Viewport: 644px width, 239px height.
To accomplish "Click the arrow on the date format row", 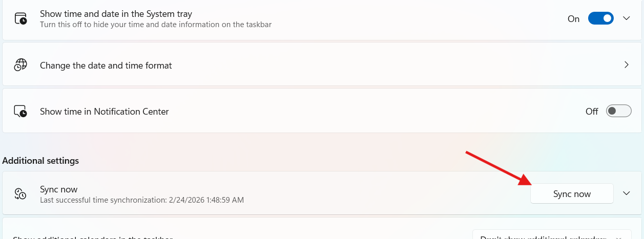I will coord(626,65).
